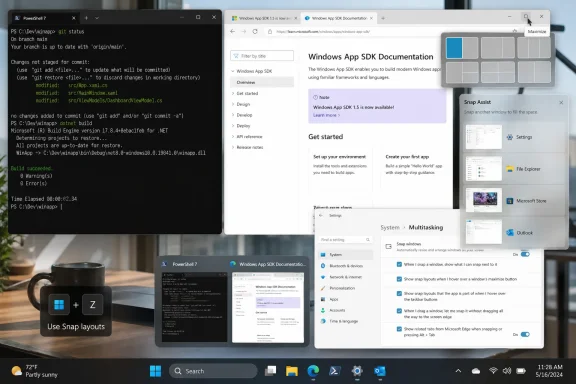The height and width of the screenshot is (384, 576).
Task: Open Wi-Fi network tray icon
Action: click(493, 371)
